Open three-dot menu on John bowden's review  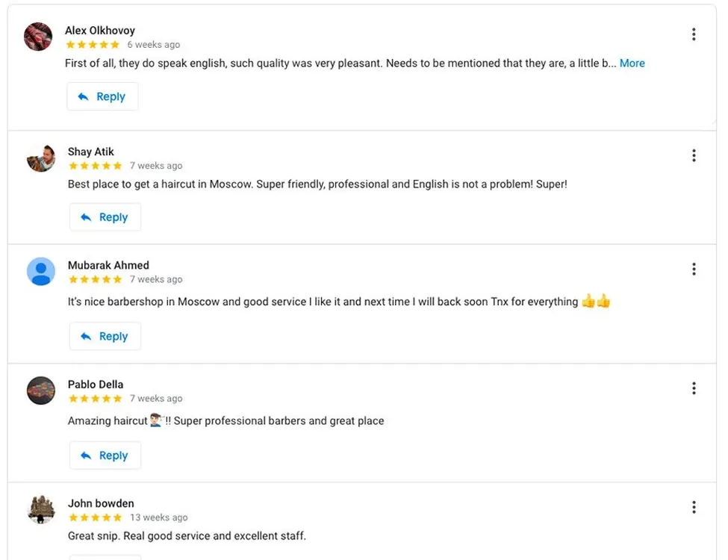point(694,507)
